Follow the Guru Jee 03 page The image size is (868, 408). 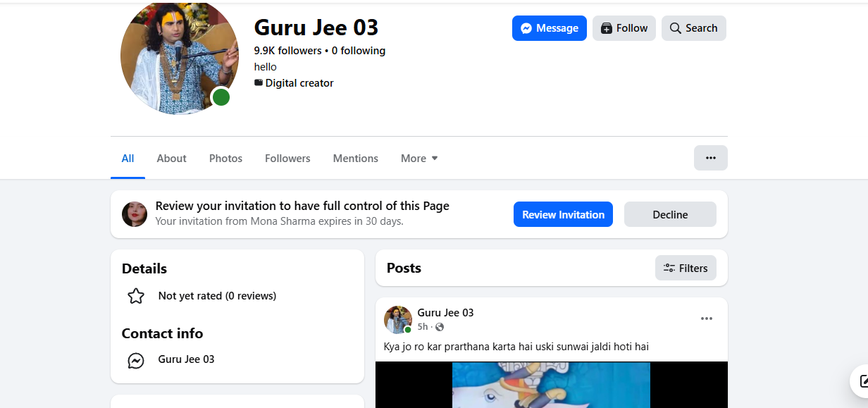(624, 28)
